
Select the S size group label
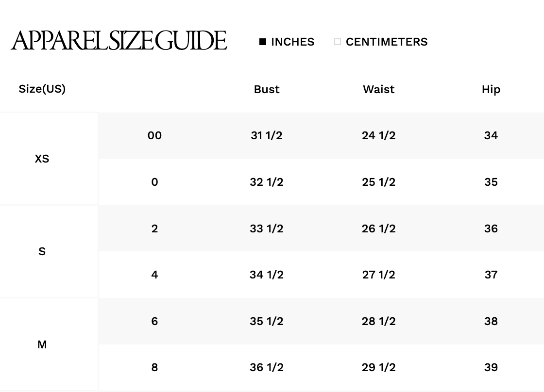[x=42, y=251]
